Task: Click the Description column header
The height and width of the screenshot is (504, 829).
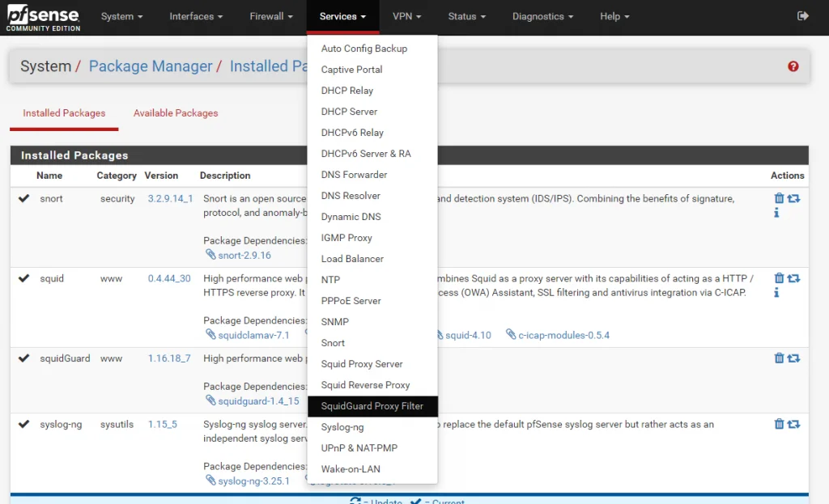Action: click(225, 176)
